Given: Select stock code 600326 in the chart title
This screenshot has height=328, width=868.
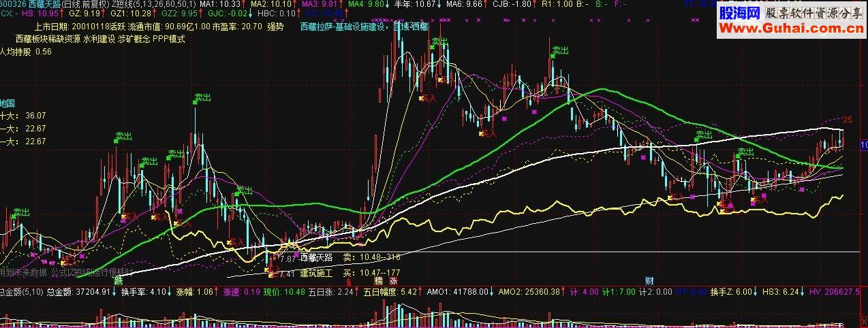Looking at the screenshot, I should 13,4.
